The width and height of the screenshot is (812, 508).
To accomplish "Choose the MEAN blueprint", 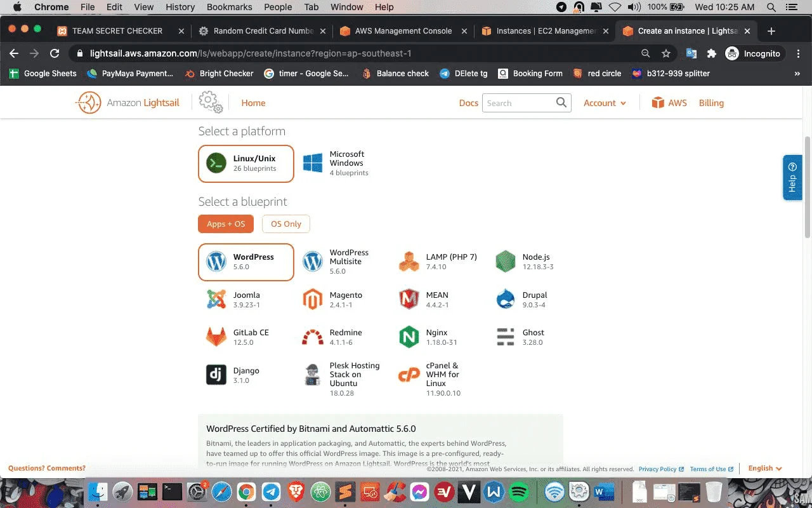I will pos(424,300).
